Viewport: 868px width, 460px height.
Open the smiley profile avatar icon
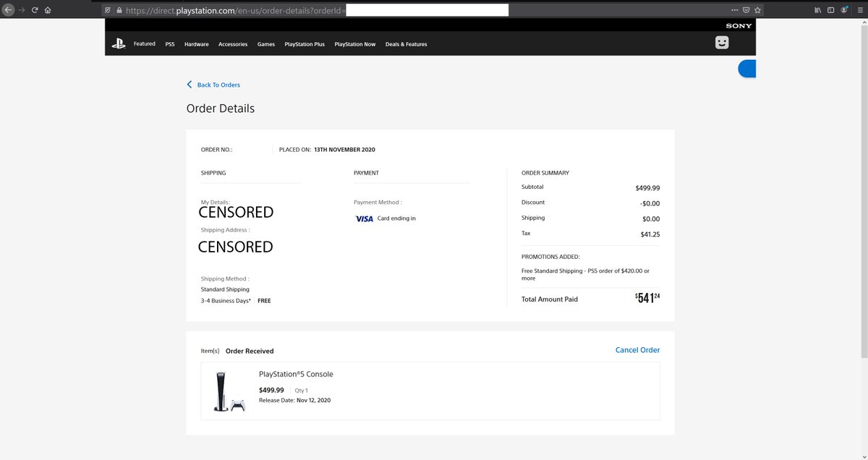[721, 43]
